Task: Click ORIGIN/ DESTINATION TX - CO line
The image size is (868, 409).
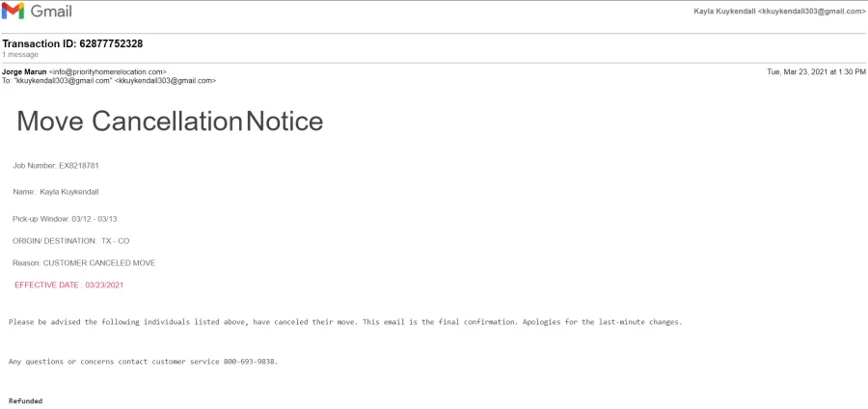Action: pyautogui.click(x=70, y=241)
